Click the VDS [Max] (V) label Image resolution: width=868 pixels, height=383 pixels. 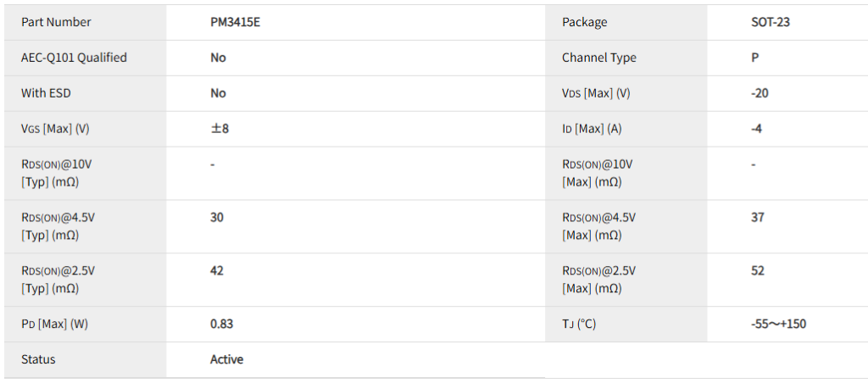596,93
